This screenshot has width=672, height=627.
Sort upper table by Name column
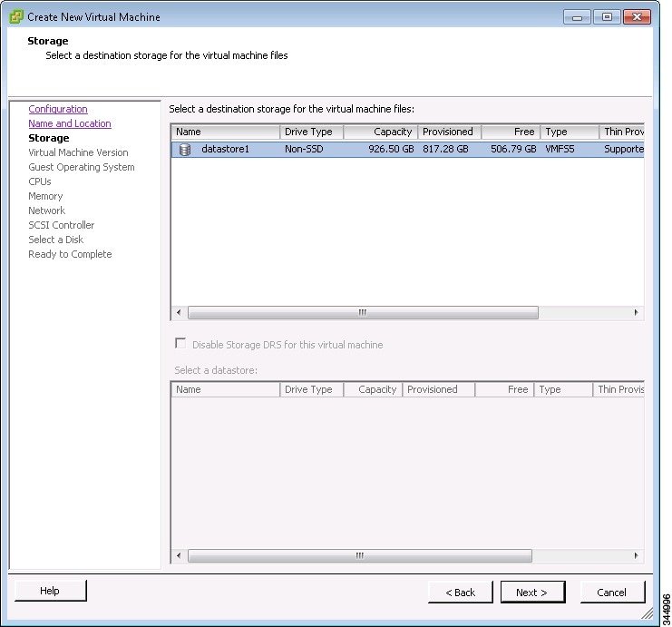[x=226, y=132]
